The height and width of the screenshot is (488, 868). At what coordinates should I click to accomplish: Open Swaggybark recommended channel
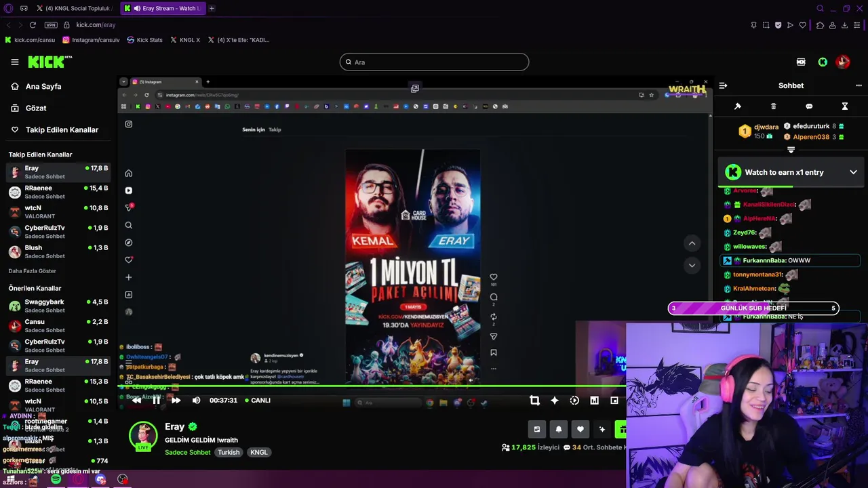[58, 306]
